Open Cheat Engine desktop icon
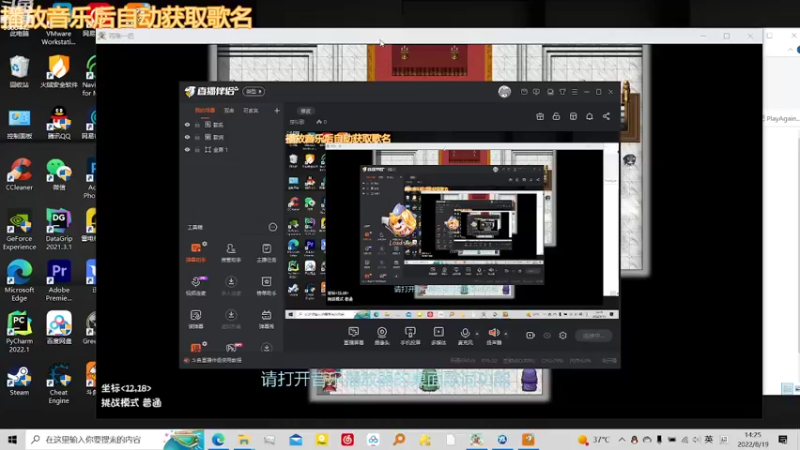This screenshot has height=450, width=800. 59,384
